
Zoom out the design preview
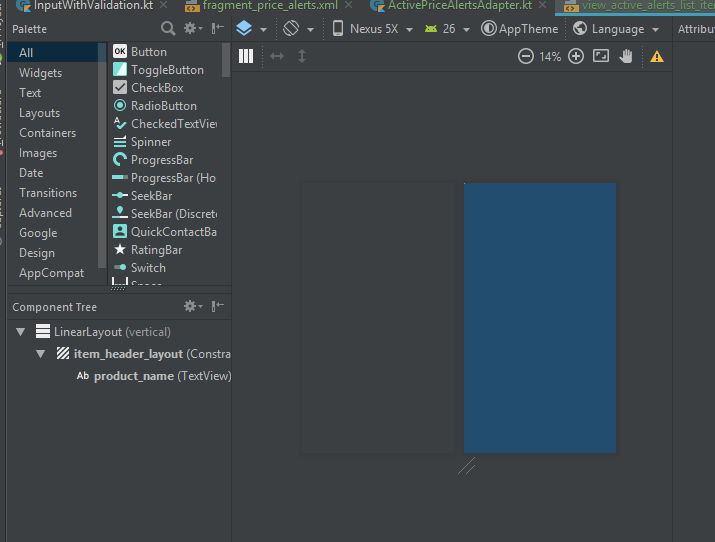[526, 57]
